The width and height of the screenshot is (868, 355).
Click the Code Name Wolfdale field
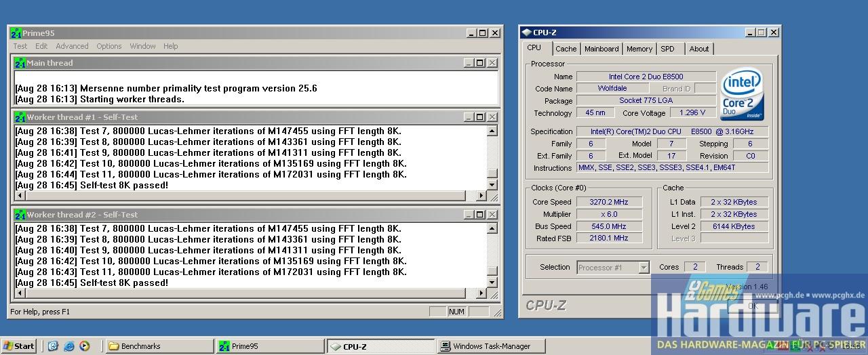coord(612,89)
